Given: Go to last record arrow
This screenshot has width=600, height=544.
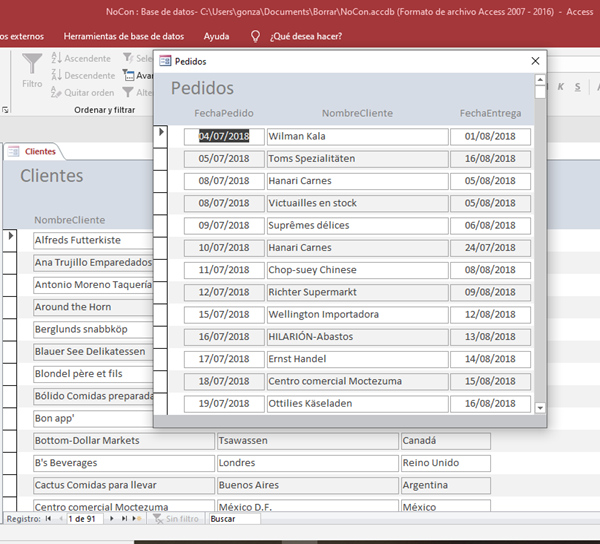Looking at the screenshot, I should [x=125, y=519].
